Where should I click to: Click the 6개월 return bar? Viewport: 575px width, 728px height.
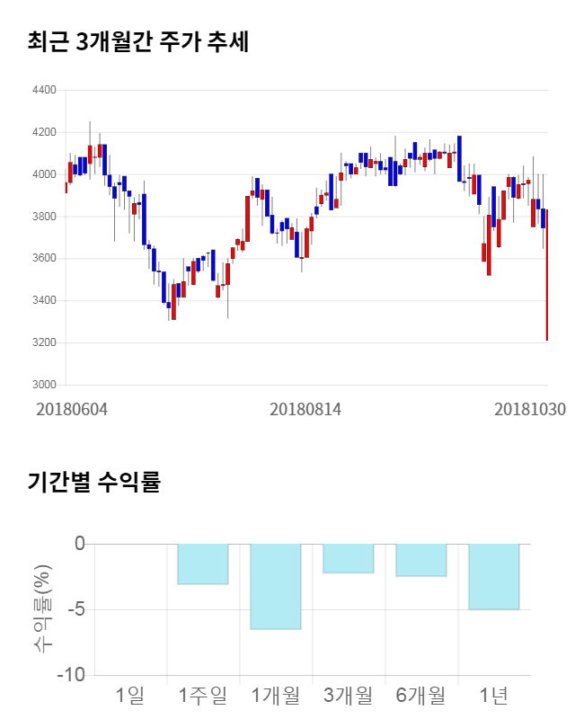(421, 560)
